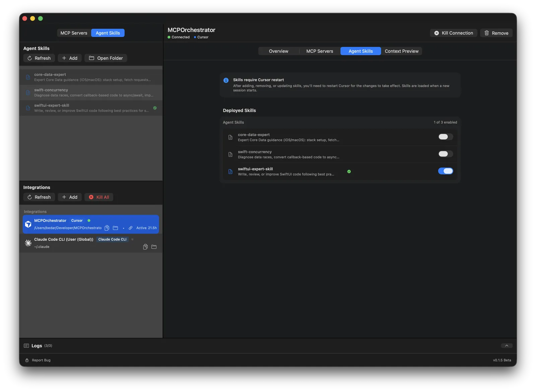Click the Claude Code CLI starburst icon
This screenshot has width=536, height=392.
[28, 243]
